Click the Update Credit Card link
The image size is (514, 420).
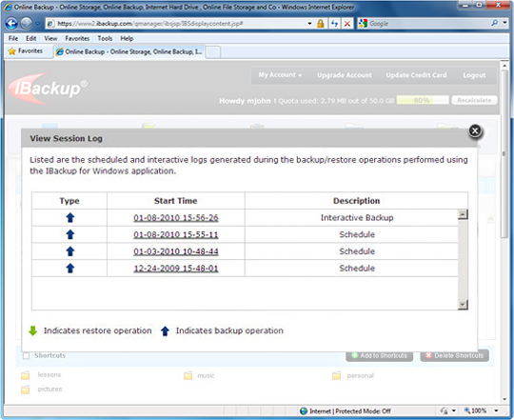416,75
